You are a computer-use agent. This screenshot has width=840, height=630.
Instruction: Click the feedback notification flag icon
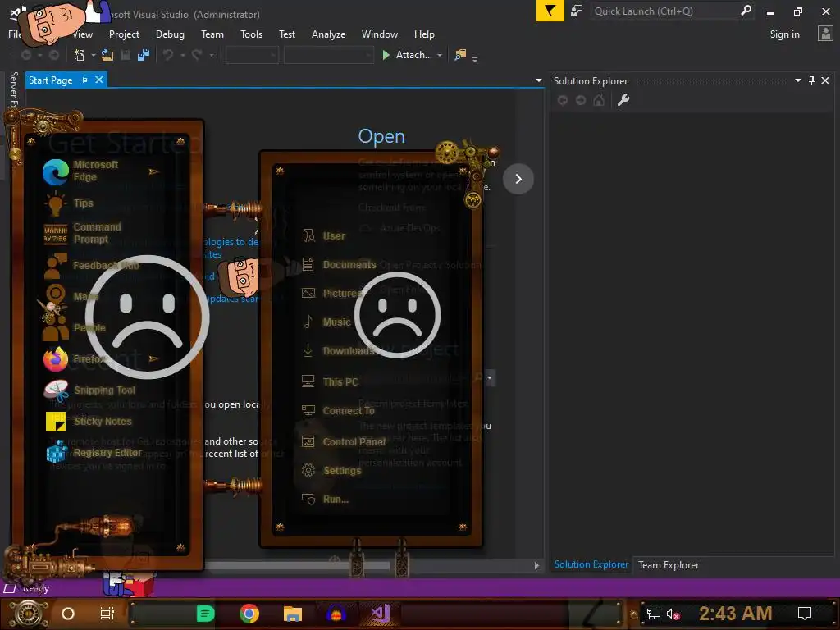[x=550, y=11]
